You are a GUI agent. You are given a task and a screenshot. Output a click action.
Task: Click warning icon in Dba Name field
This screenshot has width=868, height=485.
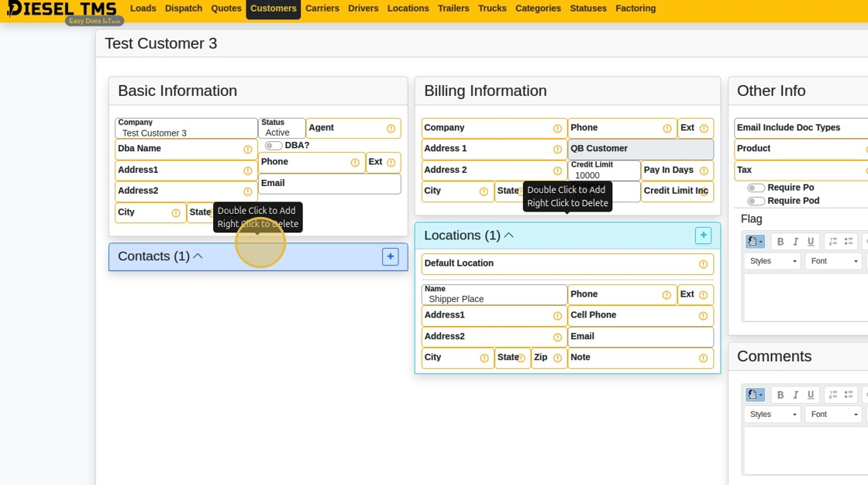point(248,150)
